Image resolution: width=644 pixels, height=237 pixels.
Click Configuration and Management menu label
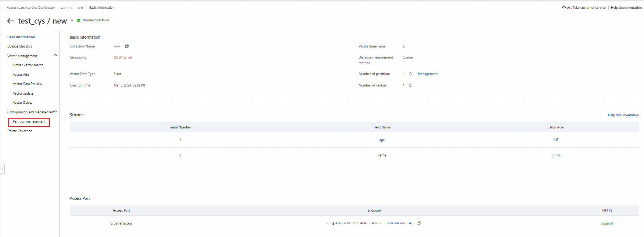pos(30,112)
